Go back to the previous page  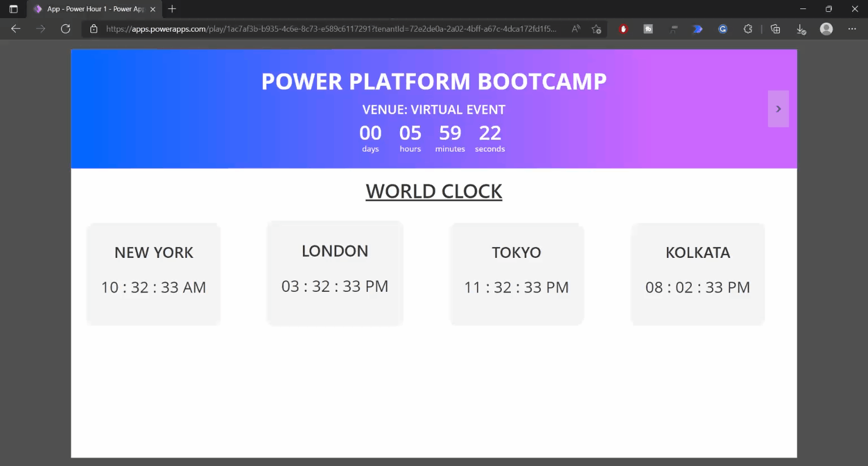(x=16, y=29)
